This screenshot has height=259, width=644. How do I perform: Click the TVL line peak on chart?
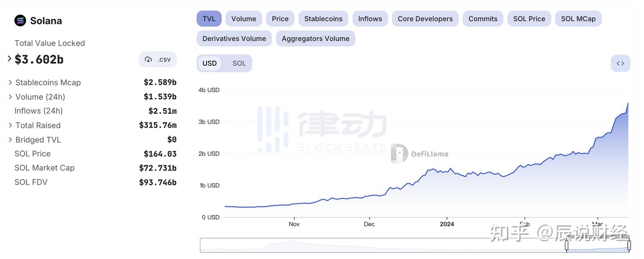627,103
